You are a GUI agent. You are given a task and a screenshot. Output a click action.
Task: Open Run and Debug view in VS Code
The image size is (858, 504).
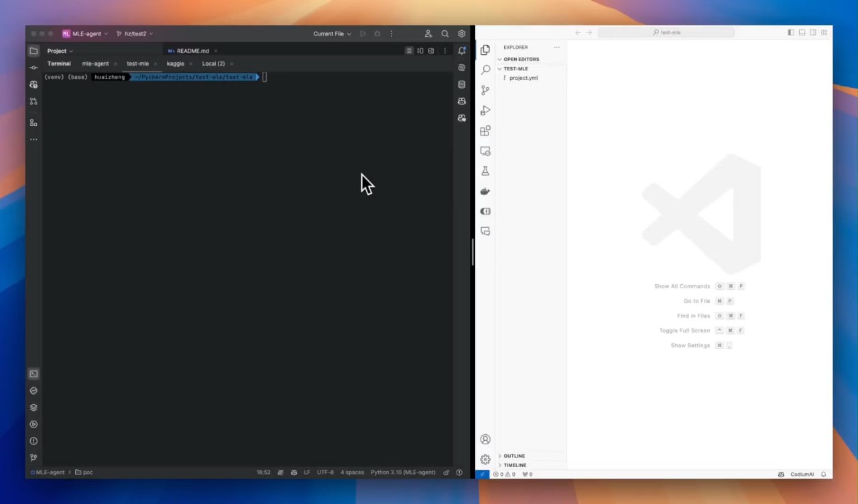(x=485, y=111)
